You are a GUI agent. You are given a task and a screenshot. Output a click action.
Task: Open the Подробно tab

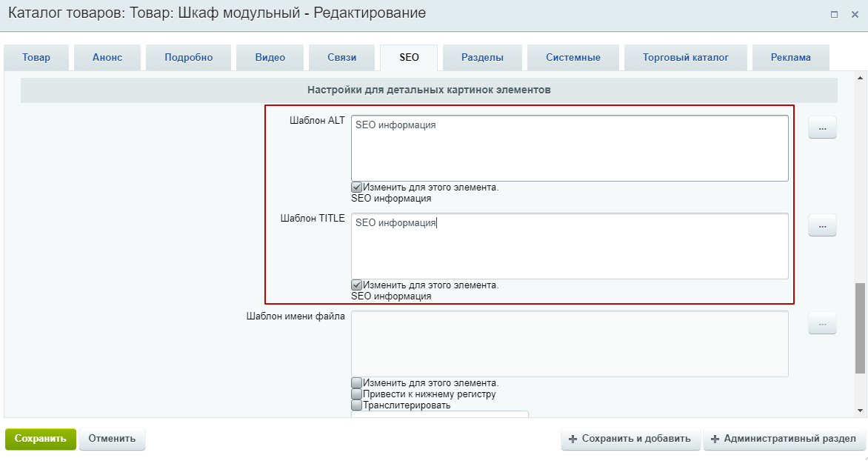point(189,58)
